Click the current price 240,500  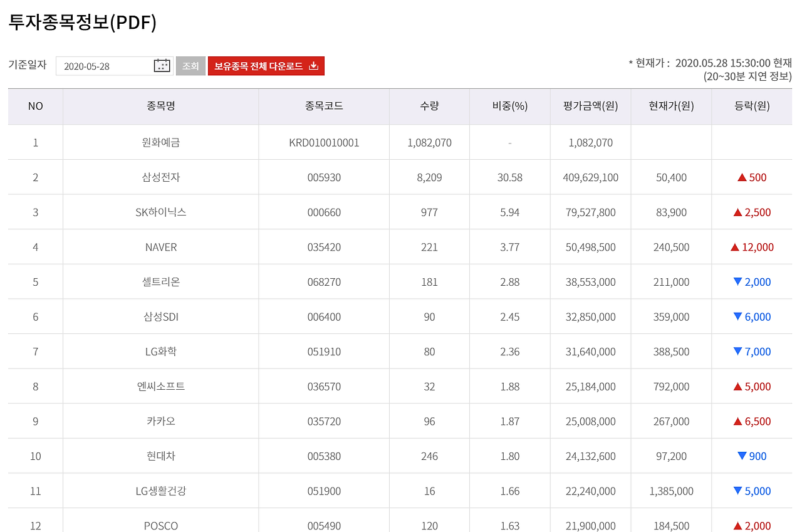point(671,248)
